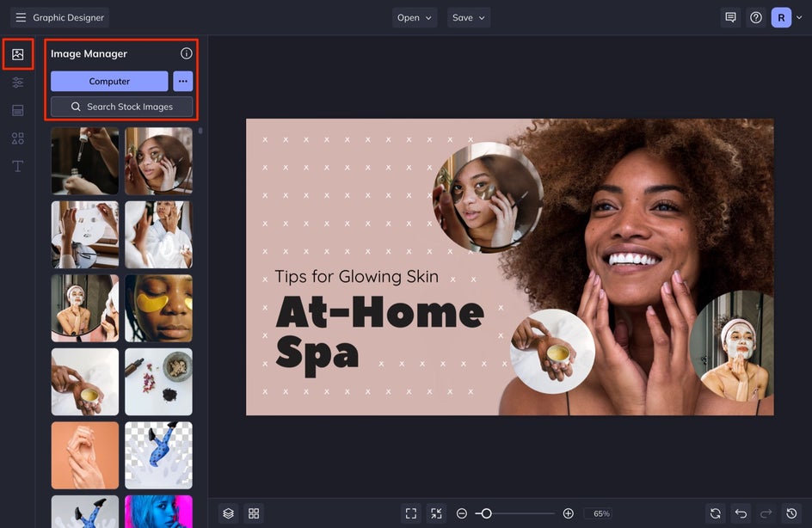Open the history clock icon
Image resolution: width=812 pixels, height=528 pixels.
[x=791, y=513]
